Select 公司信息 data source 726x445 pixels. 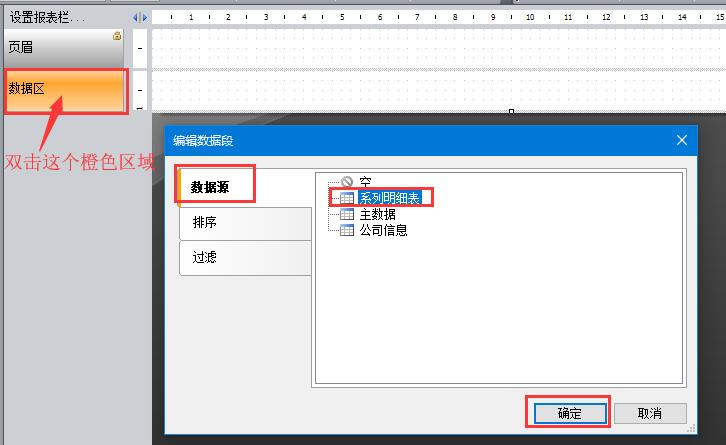[x=383, y=230]
